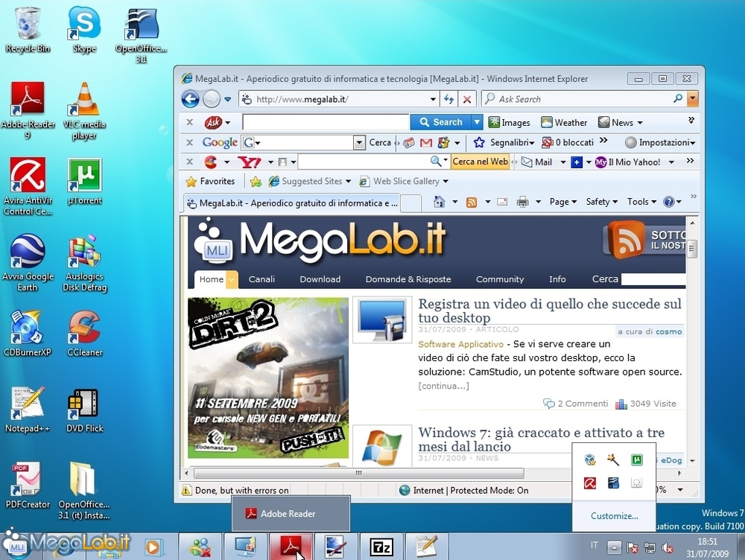
Task: Select the Download tab in the MegaLab.it navigation
Action: tap(320, 279)
